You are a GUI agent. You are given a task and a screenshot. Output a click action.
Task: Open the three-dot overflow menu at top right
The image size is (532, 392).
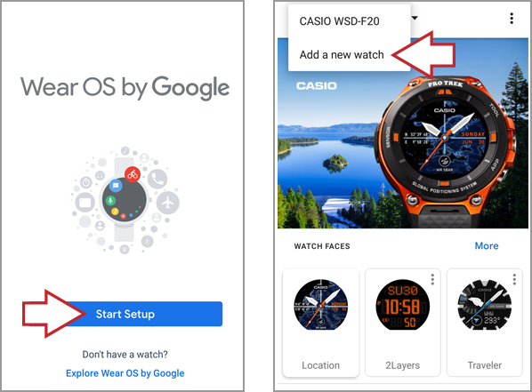[512, 19]
